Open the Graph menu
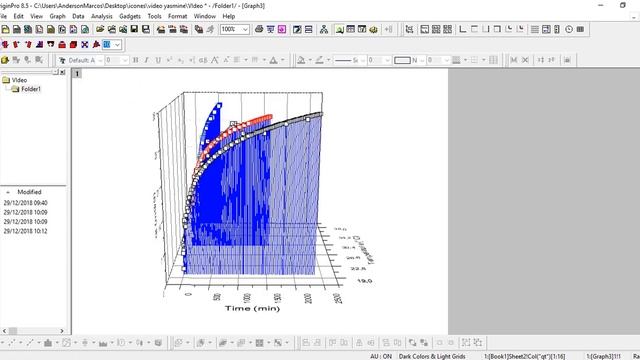This screenshot has width=640, height=360. point(58,16)
